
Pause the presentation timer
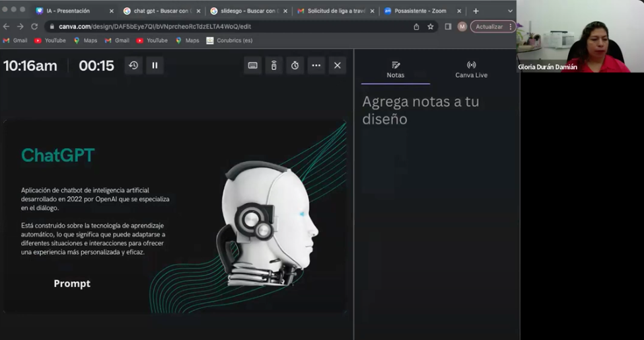coord(155,65)
